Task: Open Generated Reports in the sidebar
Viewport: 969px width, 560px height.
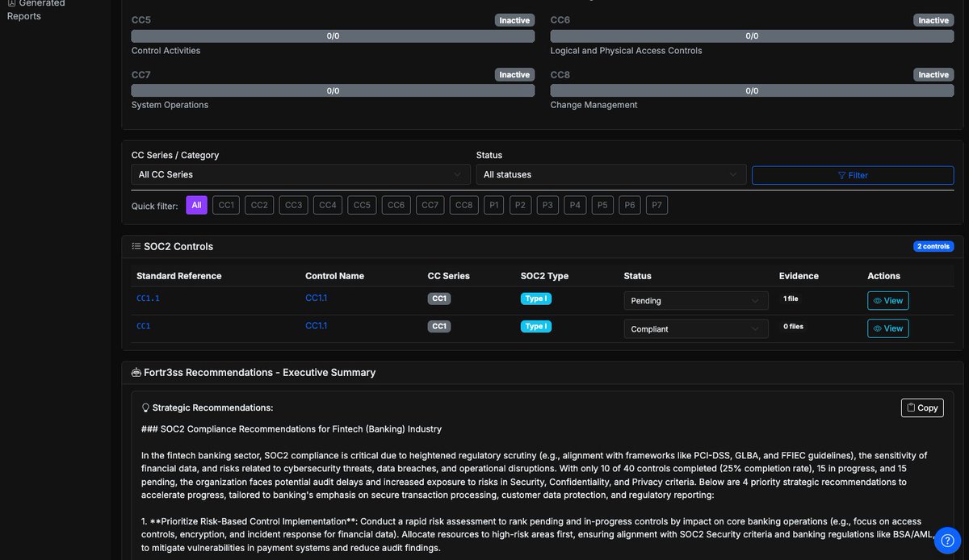Action: point(36,9)
